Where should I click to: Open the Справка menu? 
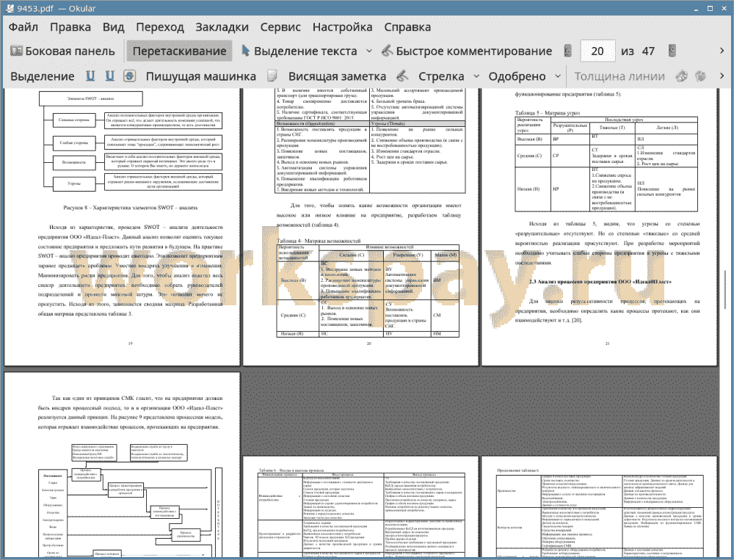click(407, 27)
